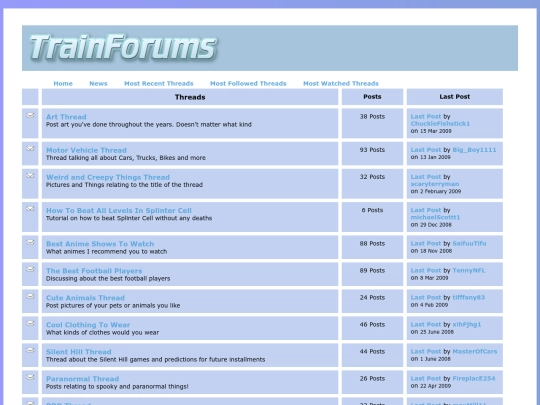Click the Posts column header
Screen dimensions: 540x405
pos(372,97)
